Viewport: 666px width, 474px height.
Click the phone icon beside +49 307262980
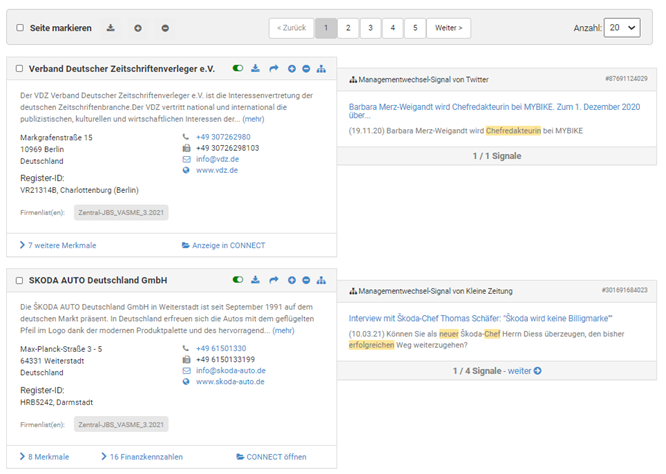coord(186,137)
